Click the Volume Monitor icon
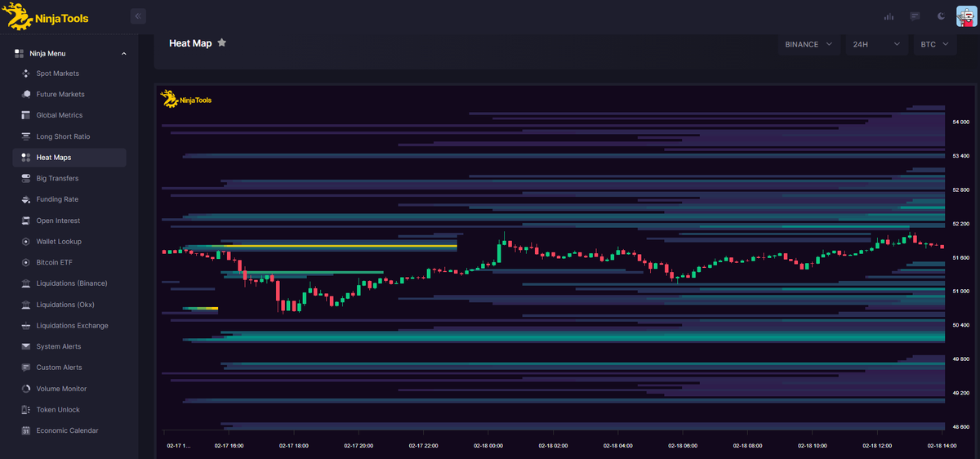This screenshot has width=980, height=459. click(x=26, y=389)
